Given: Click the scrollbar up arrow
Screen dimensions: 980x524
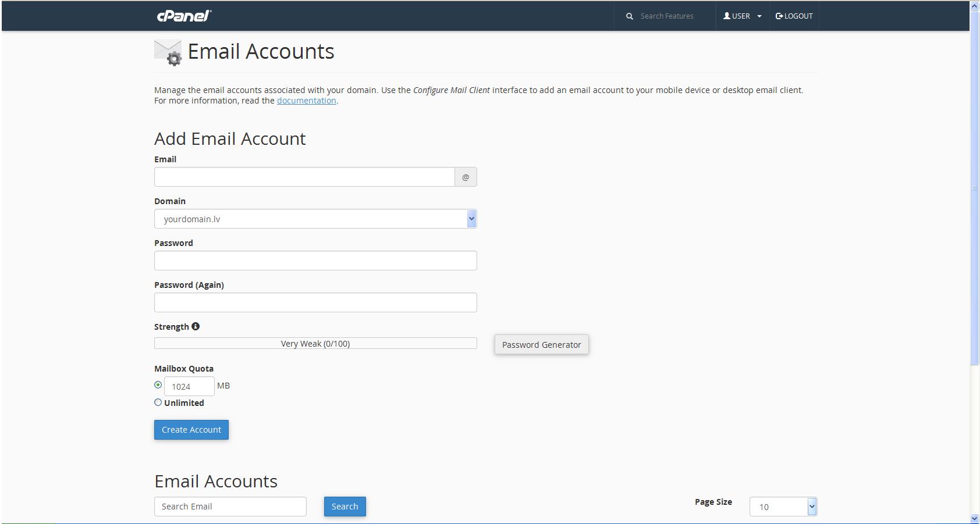Looking at the screenshot, I should point(975,6).
